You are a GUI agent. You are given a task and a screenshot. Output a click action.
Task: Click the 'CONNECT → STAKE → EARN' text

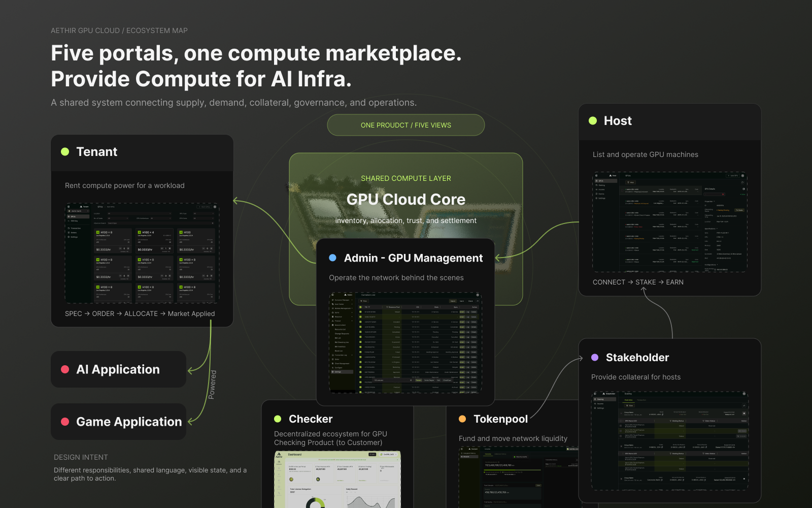pos(638,282)
